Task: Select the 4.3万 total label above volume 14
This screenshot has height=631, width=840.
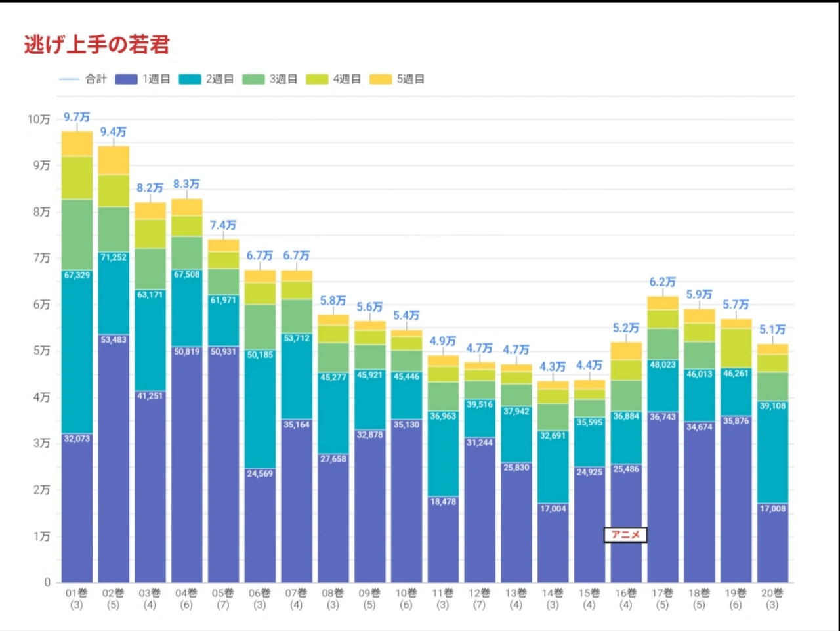Action: click(x=553, y=367)
